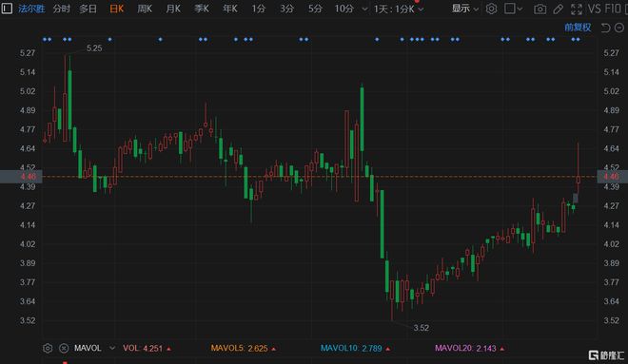
Task: Open the drawing pencil tool
Action: pyautogui.click(x=558, y=9)
